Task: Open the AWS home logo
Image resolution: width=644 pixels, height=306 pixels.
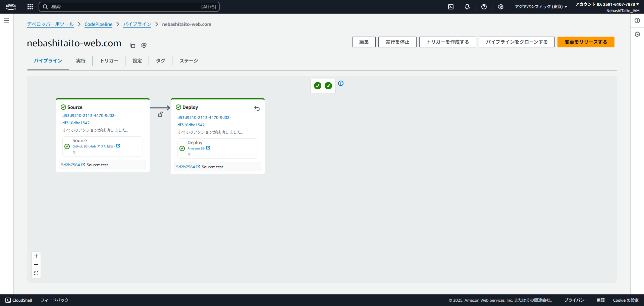Action: [x=11, y=7]
